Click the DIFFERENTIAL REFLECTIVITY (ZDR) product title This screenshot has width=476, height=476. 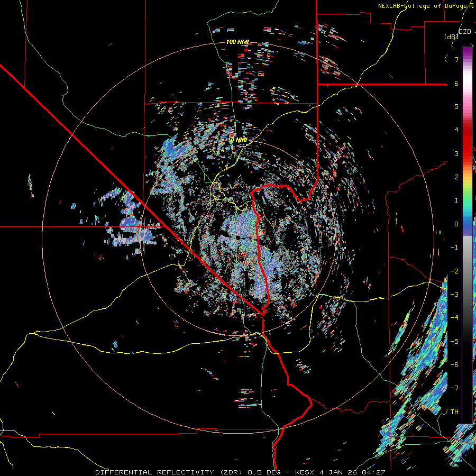170,472
